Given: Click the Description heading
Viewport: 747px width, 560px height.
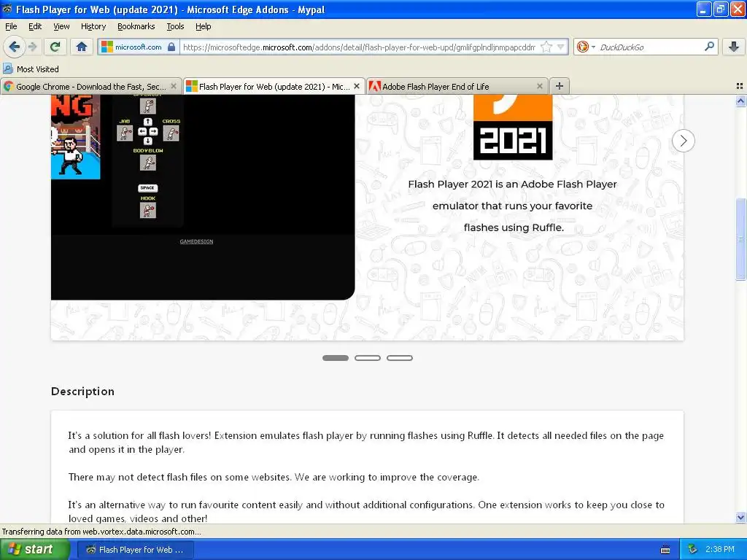Looking at the screenshot, I should (x=82, y=392).
